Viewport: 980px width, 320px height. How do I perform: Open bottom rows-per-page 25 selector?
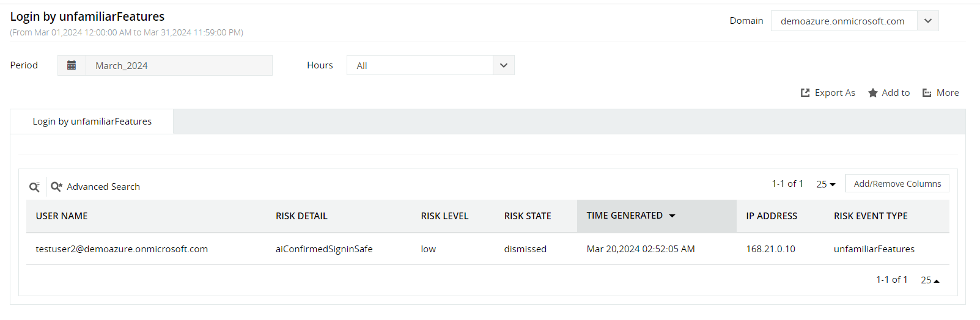click(930, 280)
